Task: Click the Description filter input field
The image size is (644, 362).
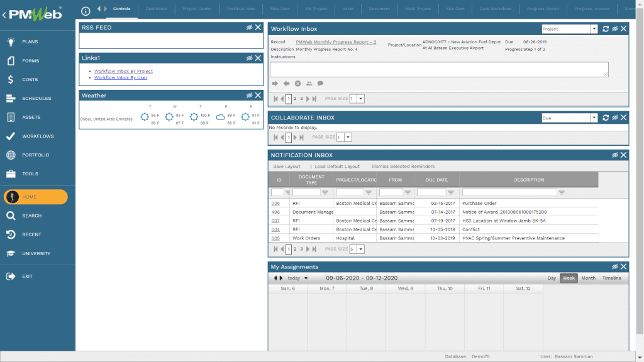Action: (509, 192)
